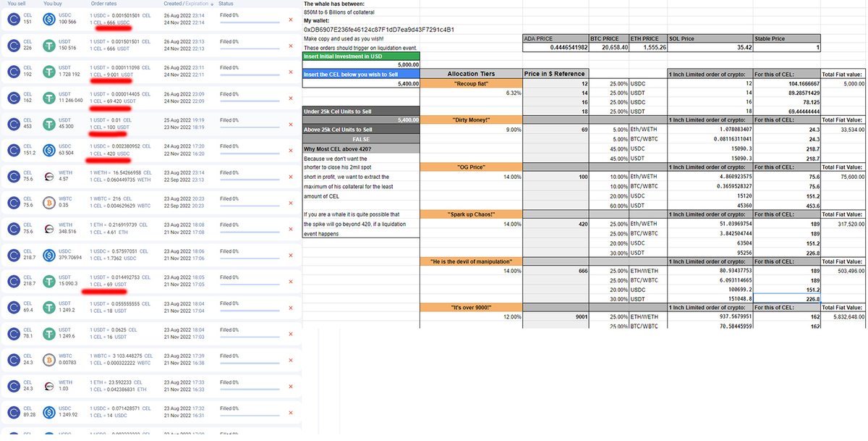Sort orders using the Expiration arrow
The width and height of the screenshot is (868, 441).
(210, 4)
